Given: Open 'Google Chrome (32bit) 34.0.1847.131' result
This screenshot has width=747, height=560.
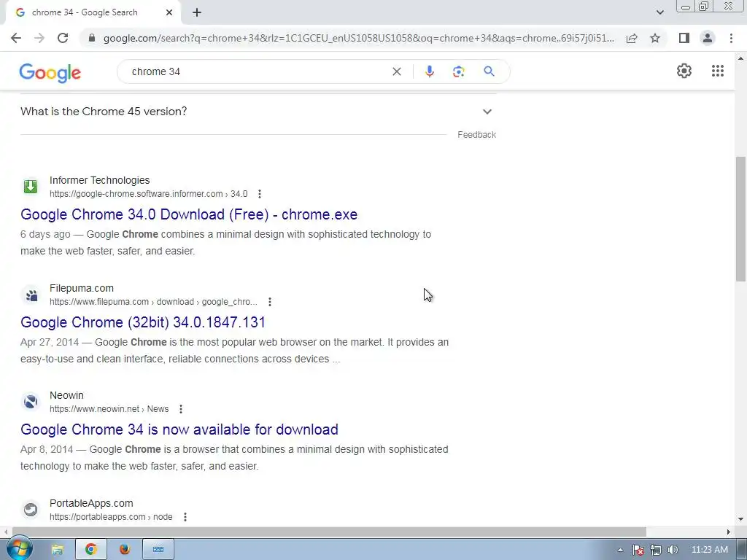Looking at the screenshot, I should 143,322.
